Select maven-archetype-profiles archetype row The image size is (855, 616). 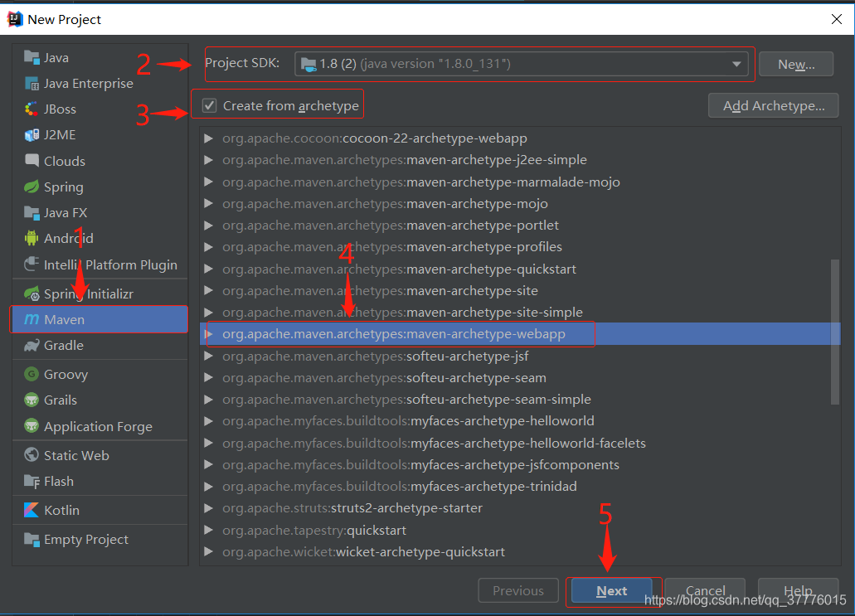point(520,247)
